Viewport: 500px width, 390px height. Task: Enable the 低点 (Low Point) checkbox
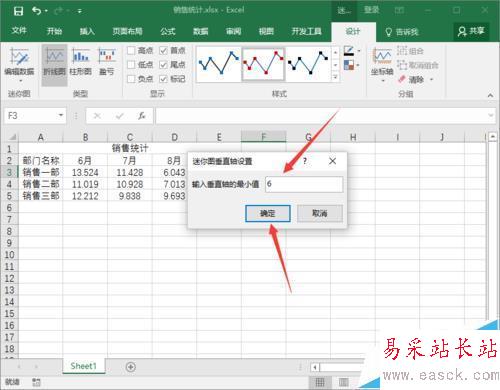[x=131, y=65]
